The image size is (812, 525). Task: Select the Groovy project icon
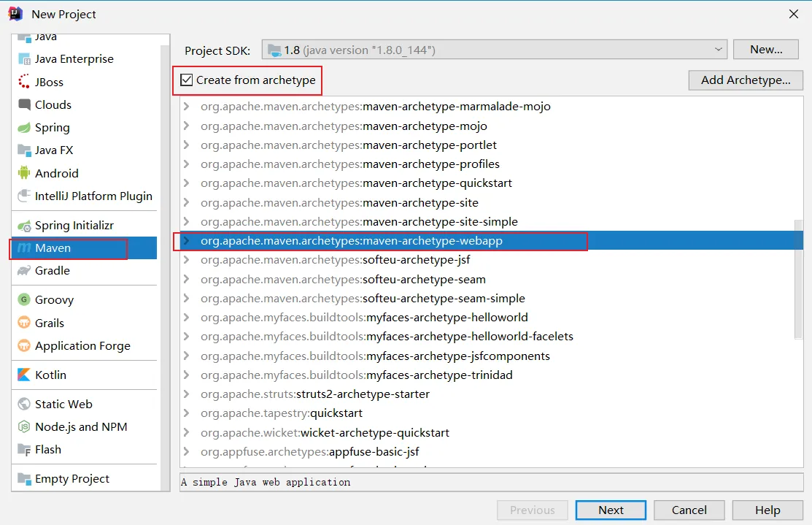[x=24, y=300]
